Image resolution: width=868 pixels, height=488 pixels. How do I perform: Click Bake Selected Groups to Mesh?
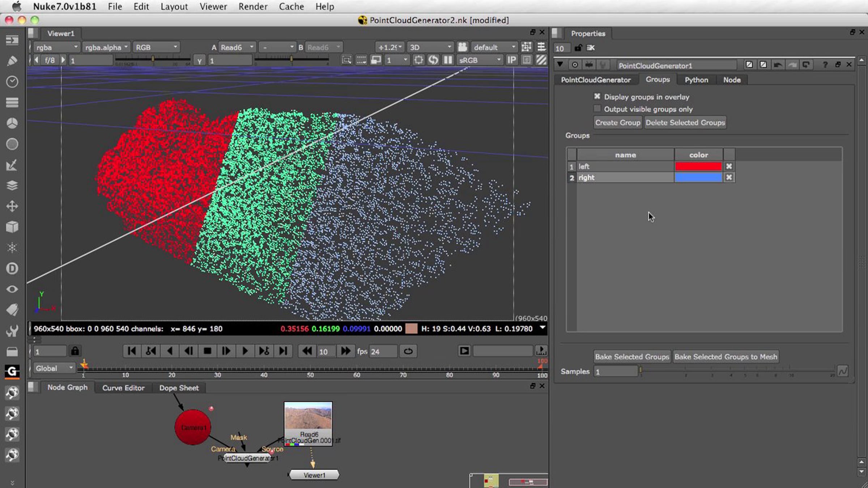[726, 357]
